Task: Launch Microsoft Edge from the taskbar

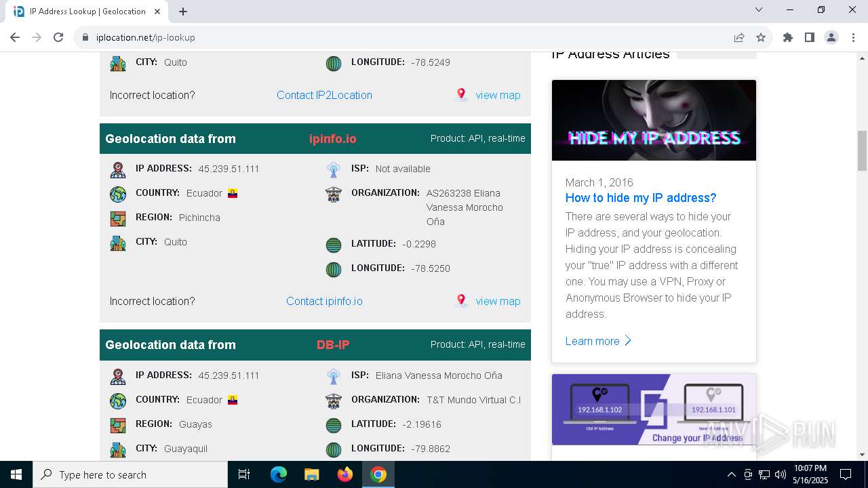Action: point(279,474)
